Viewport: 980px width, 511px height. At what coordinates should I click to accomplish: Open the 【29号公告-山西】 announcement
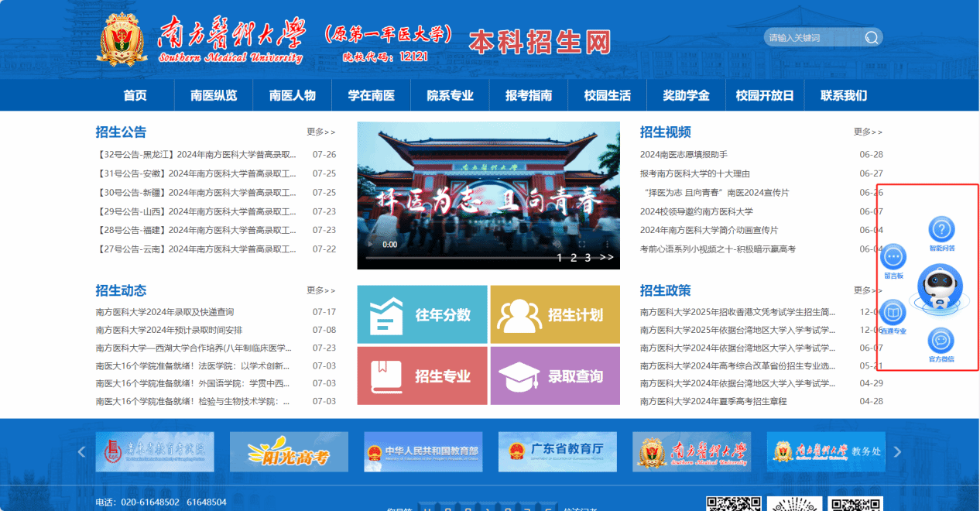(x=197, y=211)
